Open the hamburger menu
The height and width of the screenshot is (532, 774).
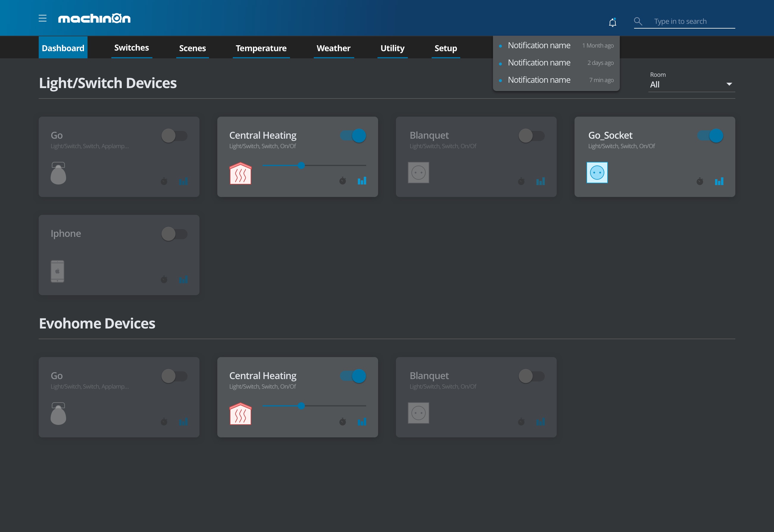tap(43, 18)
